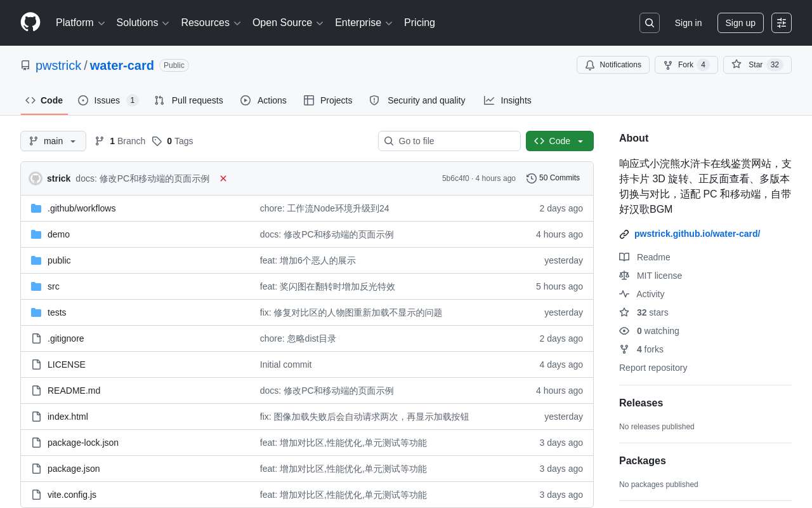Open the commit hash 5b6c4f0
This screenshot has height=508, width=812.
click(455, 178)
